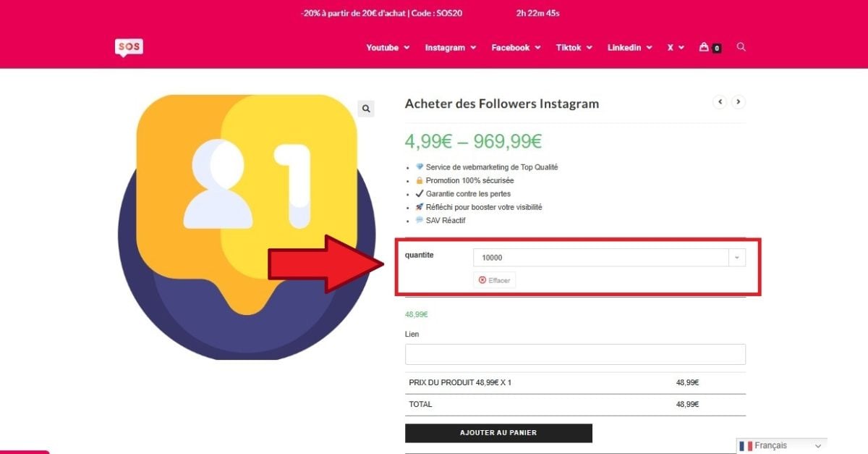
Task: Click the product title Acheter des Followers Instagram
Action: (x=502, y=104)
